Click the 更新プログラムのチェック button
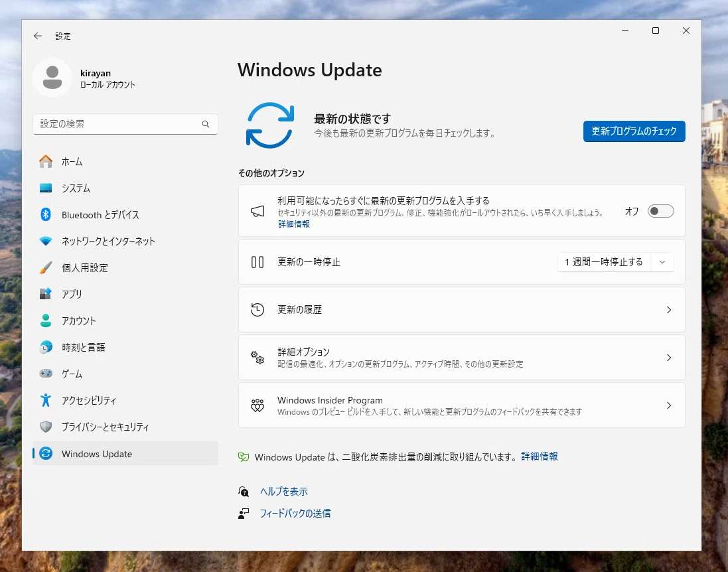The width and height of the screenshot is (728, 572). [x=634, y=131]
